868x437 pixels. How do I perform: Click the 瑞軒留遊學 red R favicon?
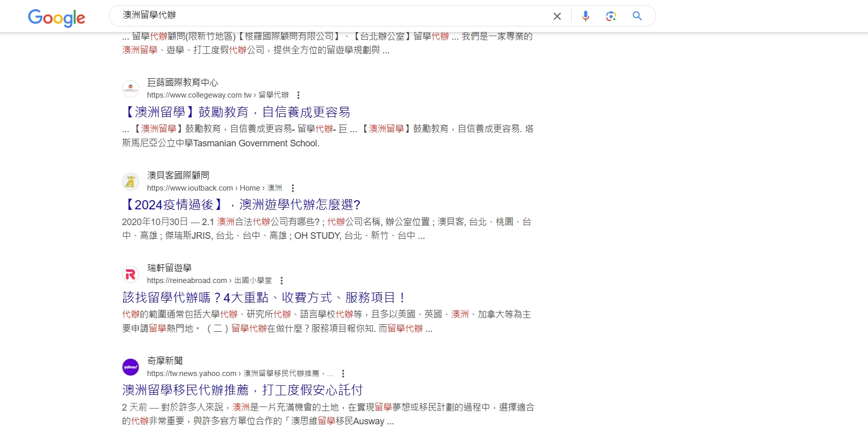(131, 274)
